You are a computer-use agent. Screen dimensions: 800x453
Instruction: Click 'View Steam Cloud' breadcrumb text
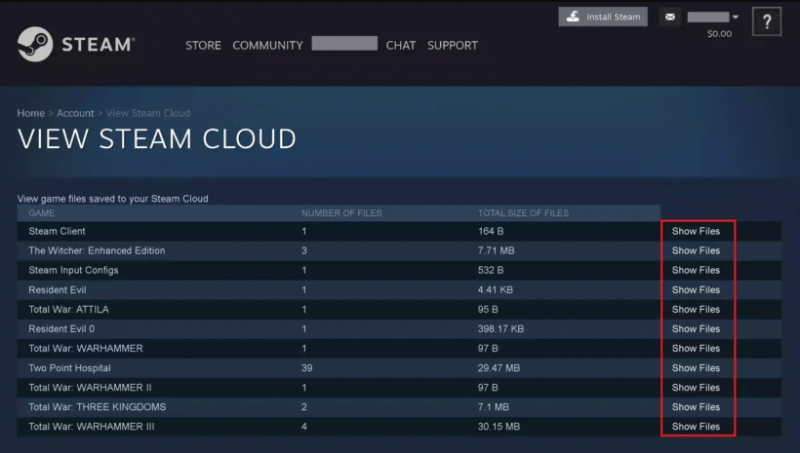(x=148, y=113)
